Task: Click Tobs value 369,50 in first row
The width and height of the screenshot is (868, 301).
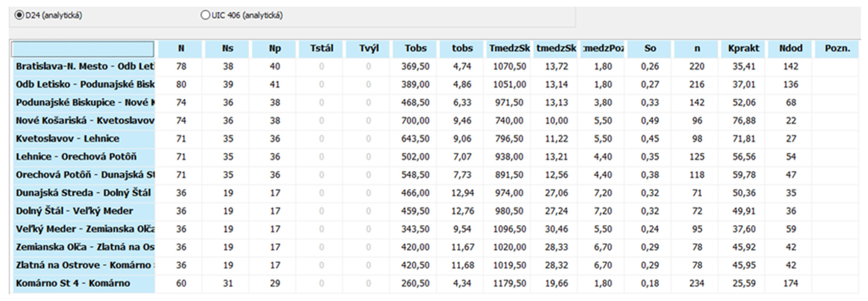Action: (x=415, y=66)
